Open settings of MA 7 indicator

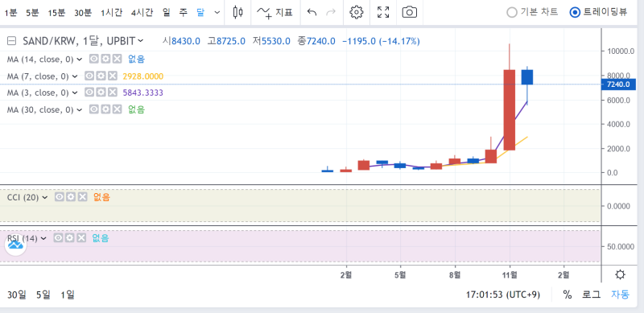[101, 76]
